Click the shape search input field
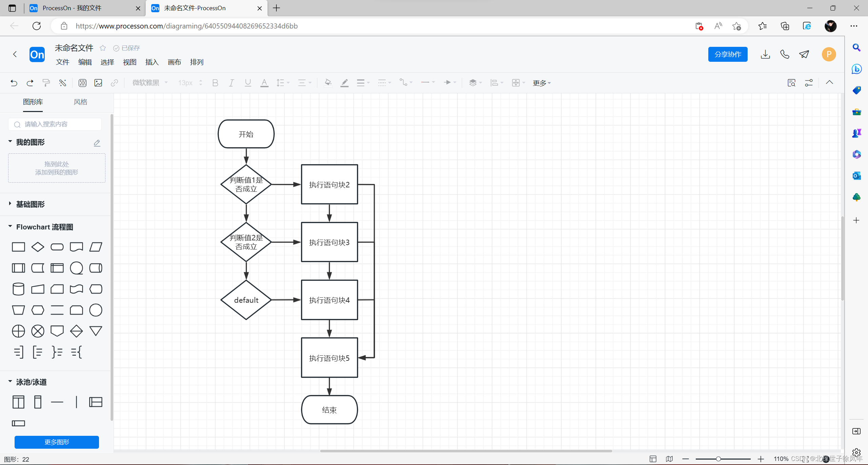 (58, 124)
